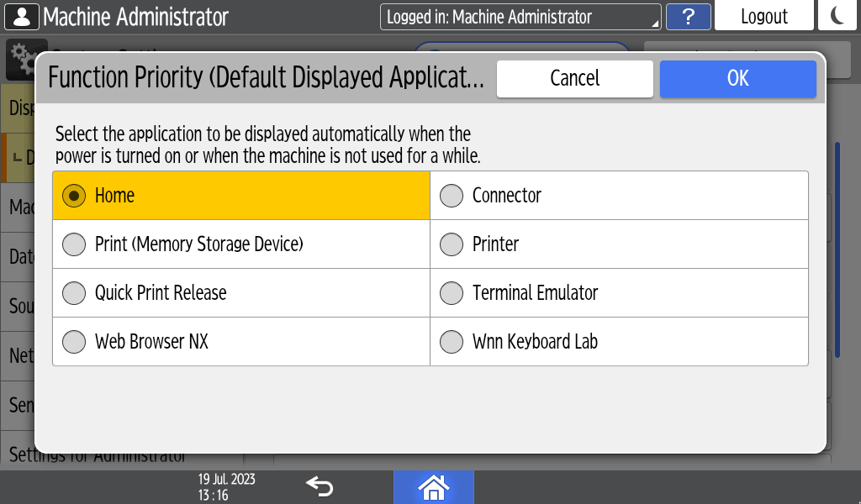Click the date and time display
This screenshot has width=861, height=504.
coord(226,487)
